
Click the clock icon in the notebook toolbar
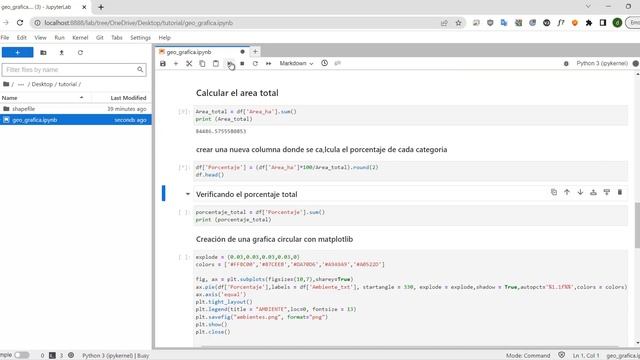[324, 63]
